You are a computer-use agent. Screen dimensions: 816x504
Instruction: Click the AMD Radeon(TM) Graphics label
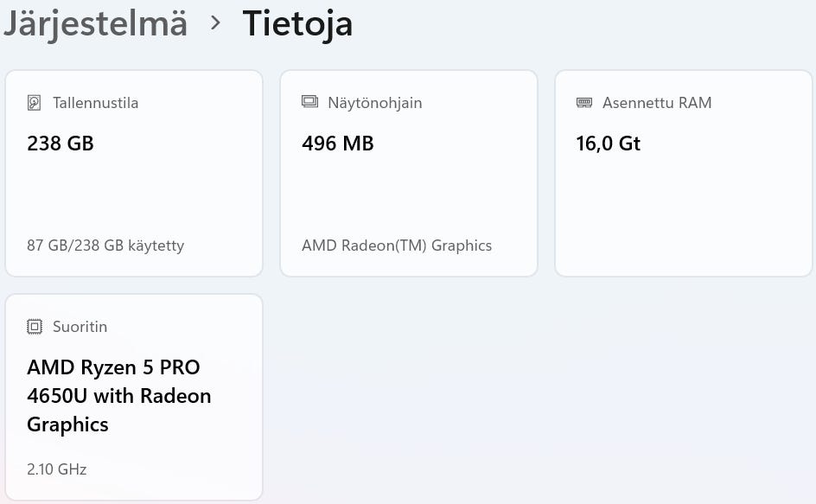(x=397, y=246)
